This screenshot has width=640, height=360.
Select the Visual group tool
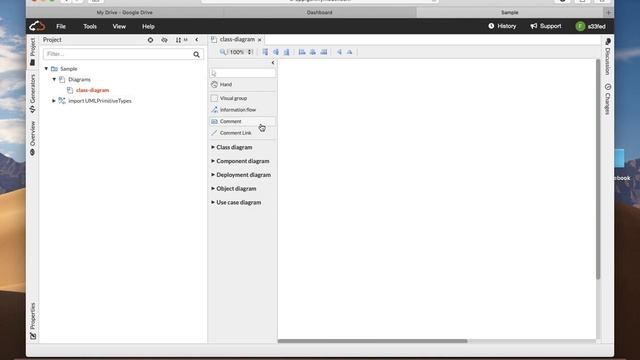[x=242, y=98]
